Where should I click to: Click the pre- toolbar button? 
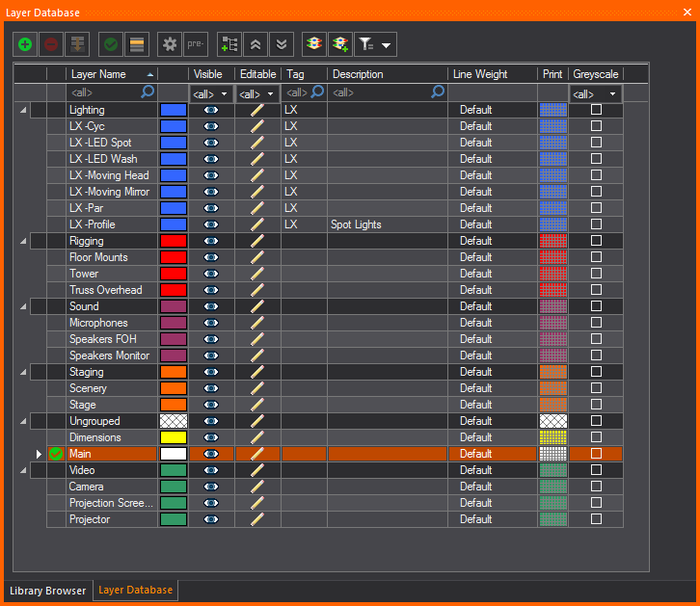coord(197,44)
